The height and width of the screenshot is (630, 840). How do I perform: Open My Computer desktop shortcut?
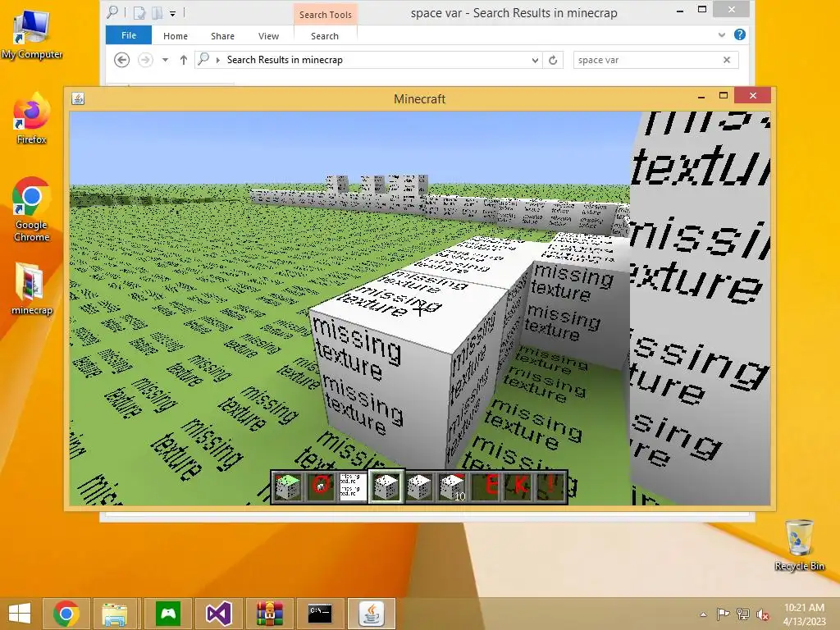32,34
